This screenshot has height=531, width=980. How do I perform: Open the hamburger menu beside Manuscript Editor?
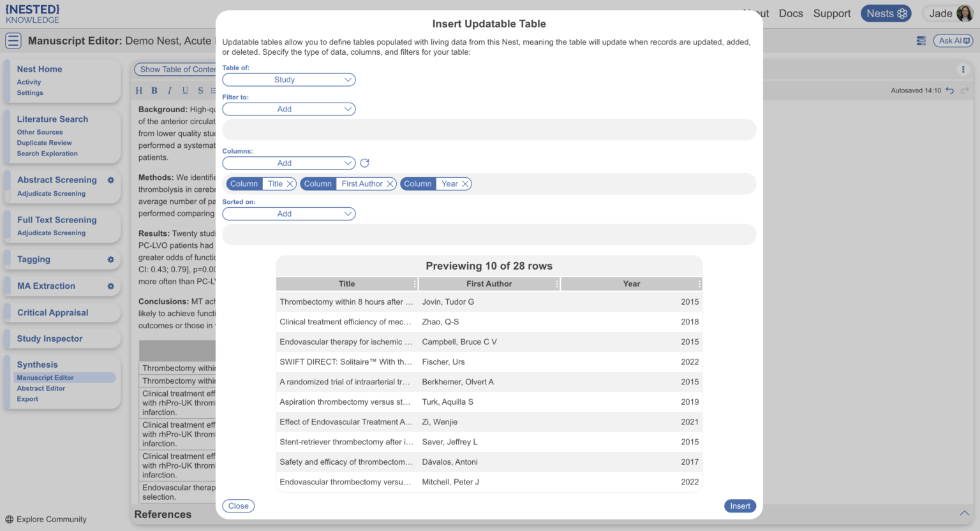[x=13, y=40]
